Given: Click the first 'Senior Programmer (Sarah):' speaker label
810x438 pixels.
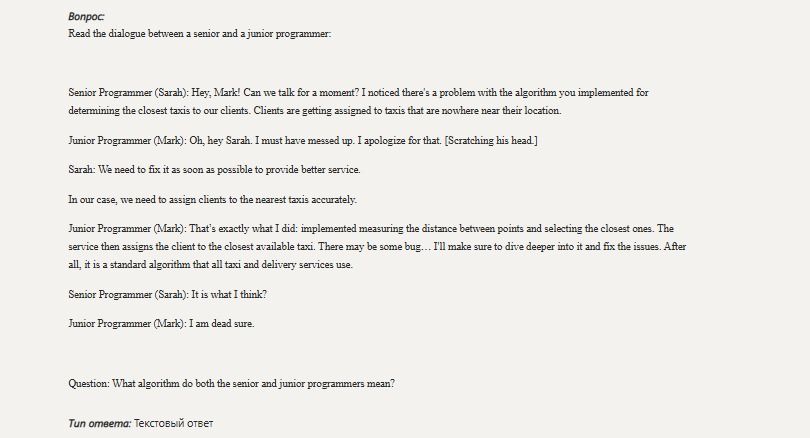Looking at the screenshot, I should [x=129, y=93].
